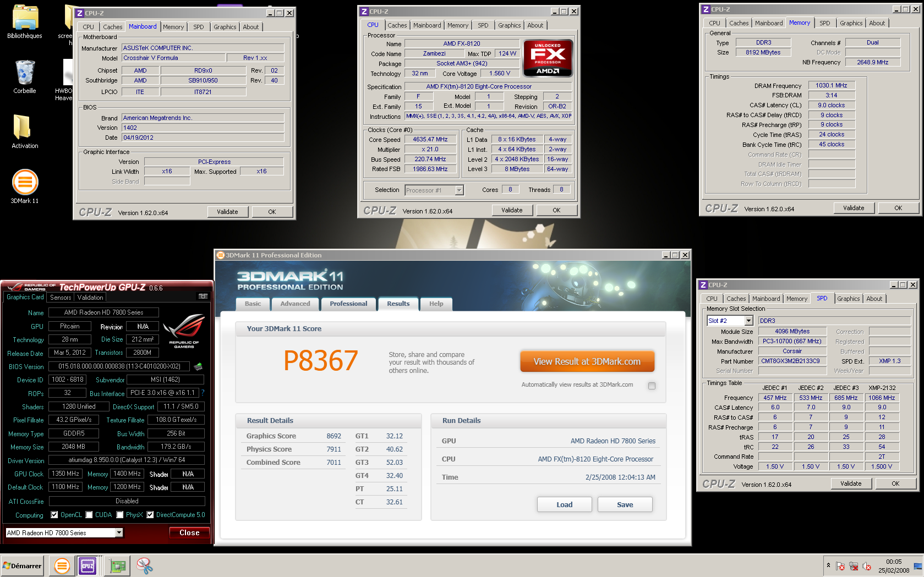The width and height of the screenshot is (924, 577).
Task: Switch to Basic tab in 3DMark 11
Action: coord(253,304)
